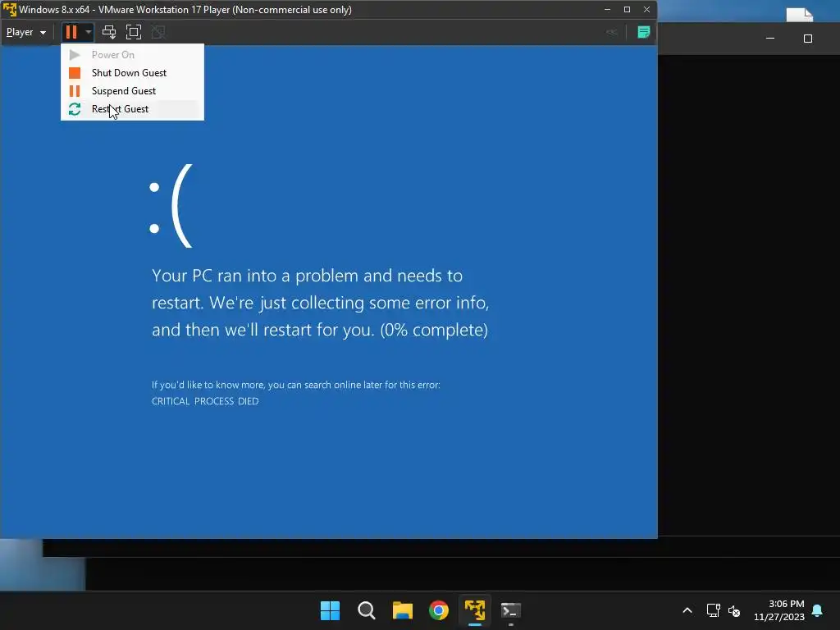The image size is (840, 630).
Task: Close the VMware Player window
Action: coord(646,10)
